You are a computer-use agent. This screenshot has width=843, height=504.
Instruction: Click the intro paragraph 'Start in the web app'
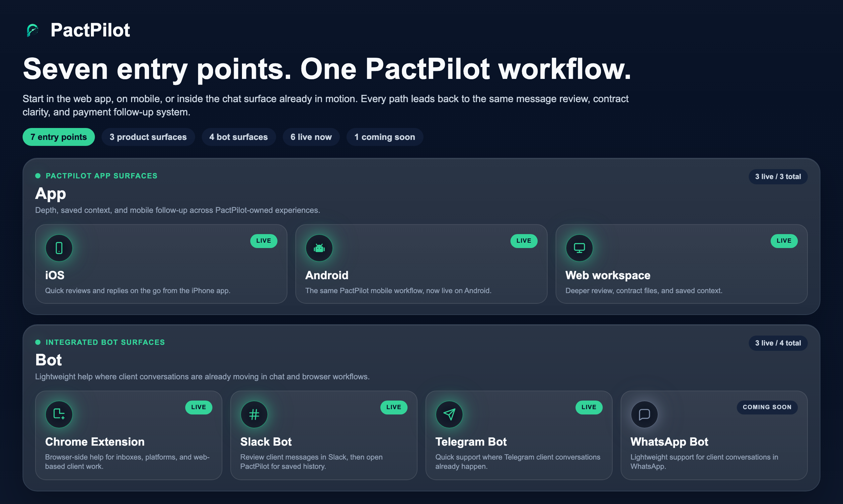(325, 105)
